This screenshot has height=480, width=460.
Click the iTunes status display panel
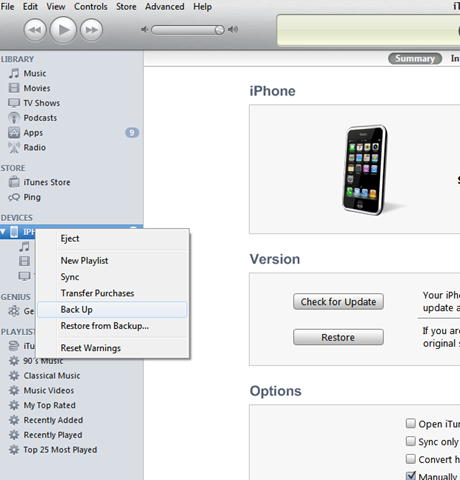[x=368, y=30]
